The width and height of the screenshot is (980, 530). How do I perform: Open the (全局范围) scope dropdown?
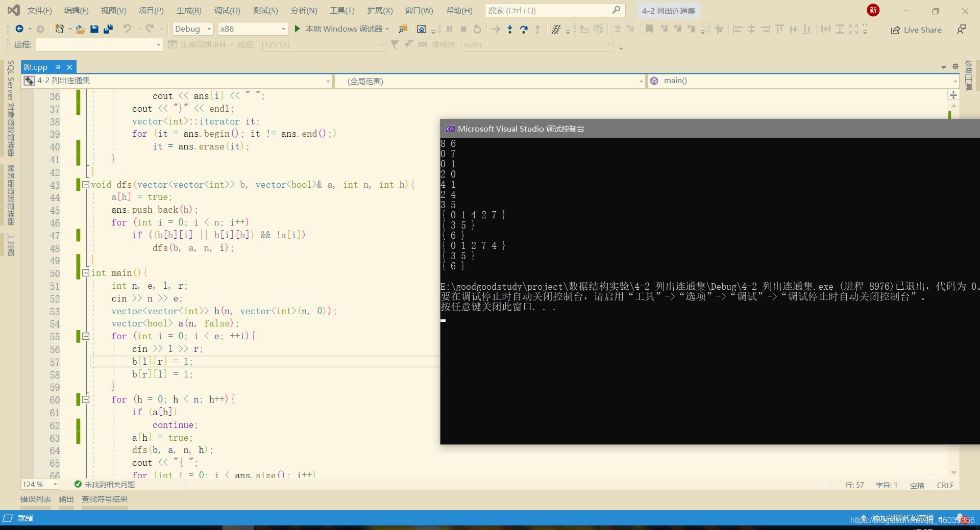[x=489, y=81]
